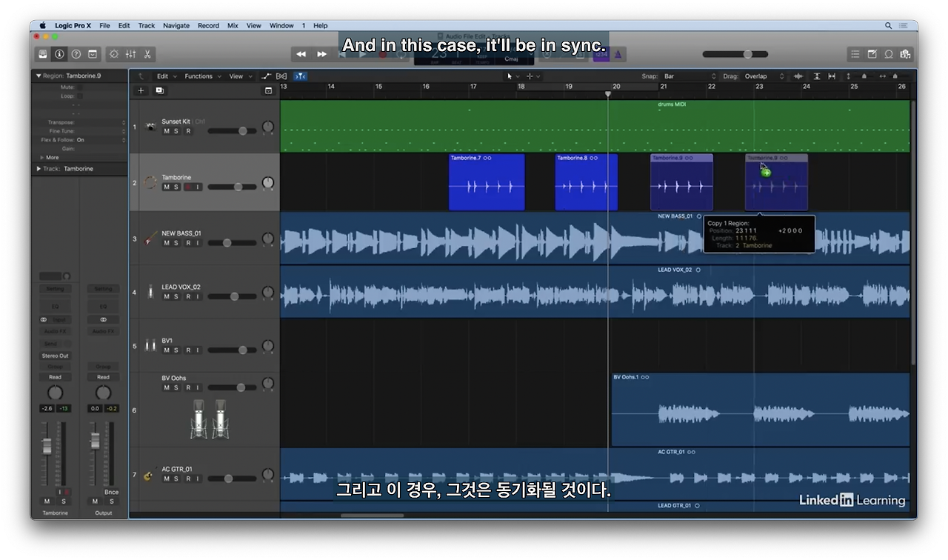Open Smart Controls dial icon
The image size is (948, 560).
click(x=113, y=54)
